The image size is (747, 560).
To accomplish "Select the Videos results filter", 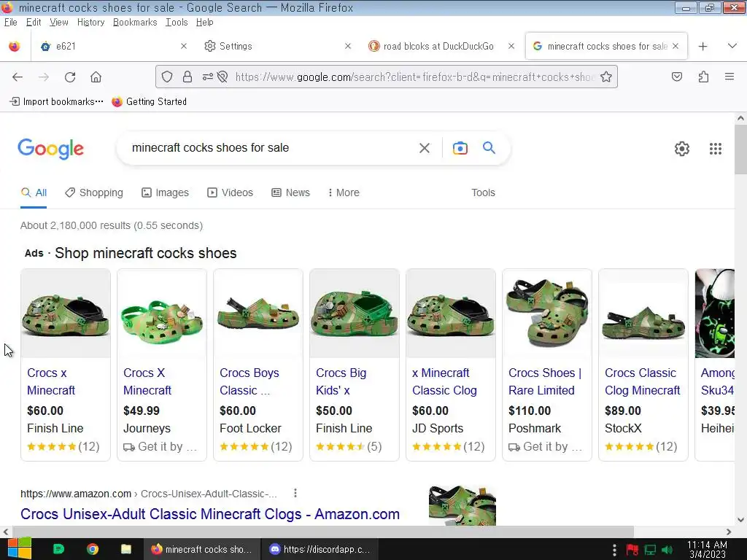I will pos(230,192).
